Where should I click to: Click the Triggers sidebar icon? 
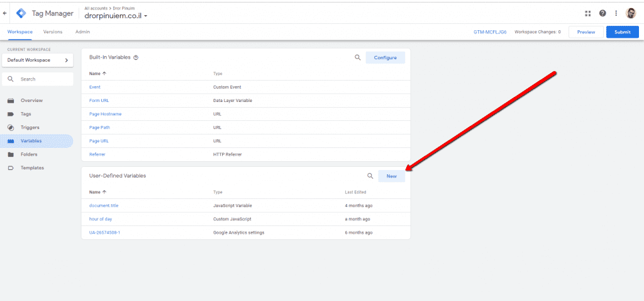click(x=11, y=127)
